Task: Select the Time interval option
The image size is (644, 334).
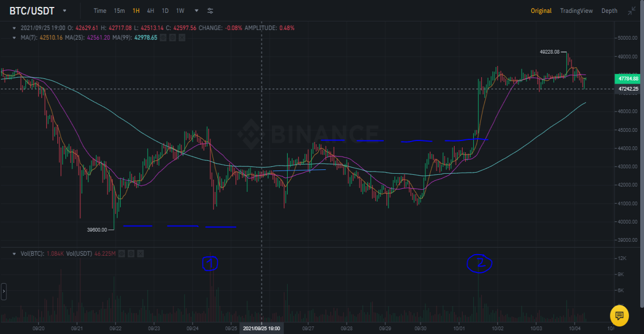Action: pyautogui.click(x=100, y=11)
